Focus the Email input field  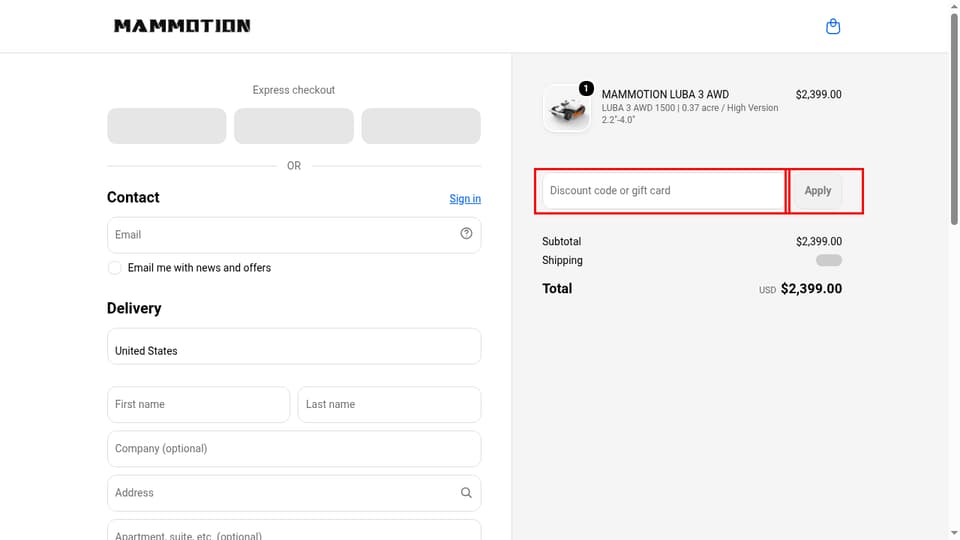tap(294, 234)
